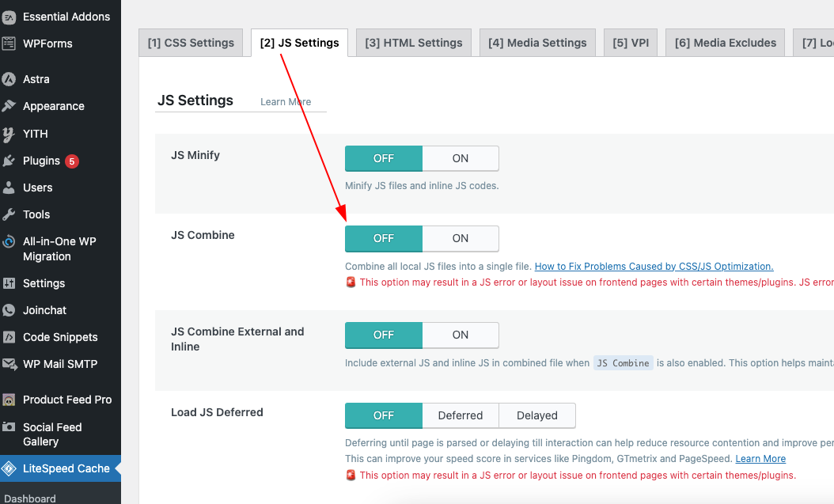Screen dimensions: 834x504
Task: Click the Social Feed Gallery camera icon
Action: tap(9, 427)
